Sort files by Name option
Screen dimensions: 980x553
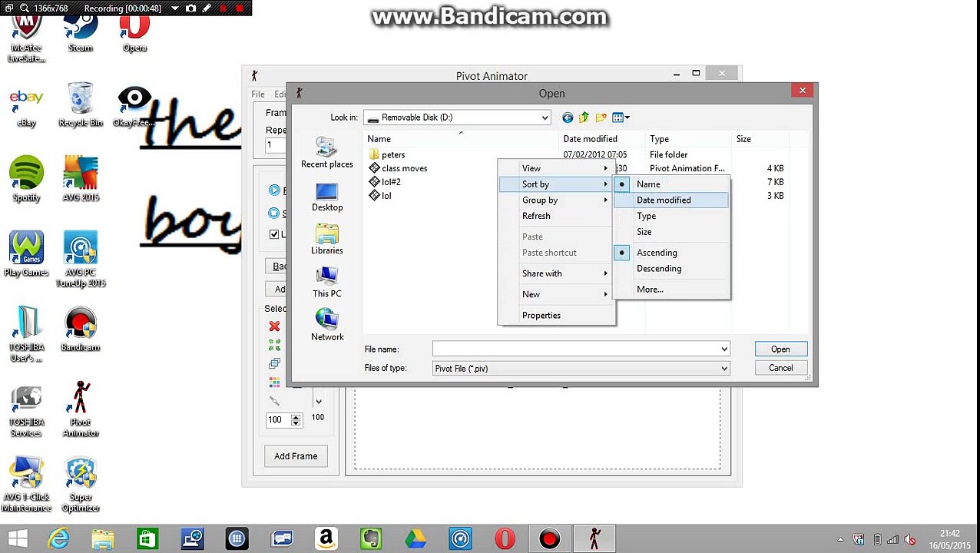671,184
